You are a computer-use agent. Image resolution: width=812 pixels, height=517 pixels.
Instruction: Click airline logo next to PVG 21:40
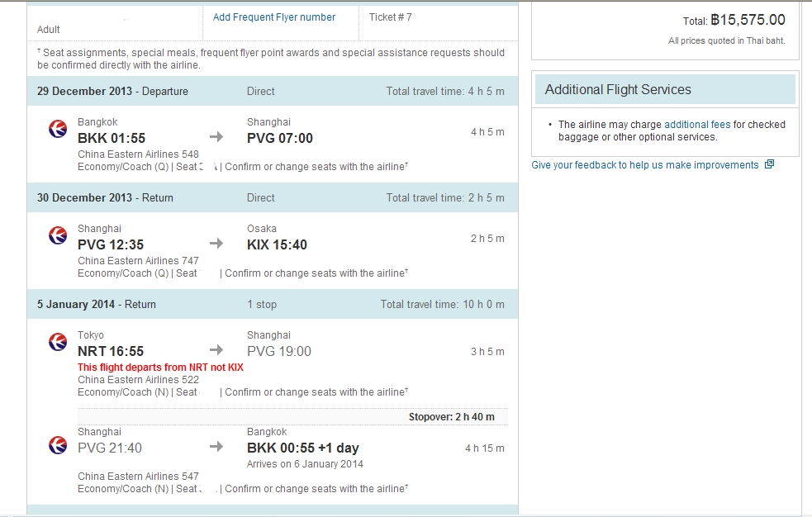coord(58,445)
